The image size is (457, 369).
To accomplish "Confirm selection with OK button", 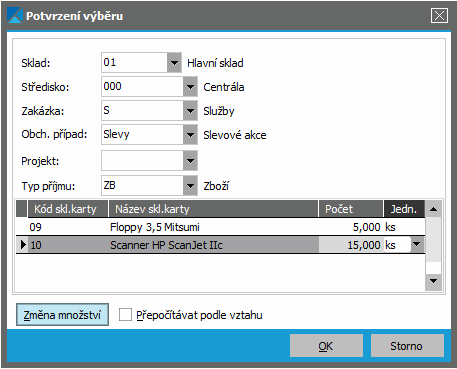I will [326, 346].
